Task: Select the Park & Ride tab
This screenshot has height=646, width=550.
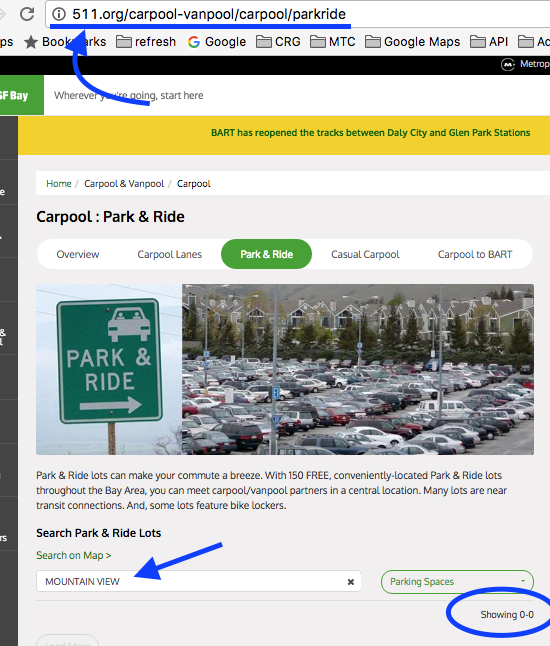Action: tap(267, 254)
